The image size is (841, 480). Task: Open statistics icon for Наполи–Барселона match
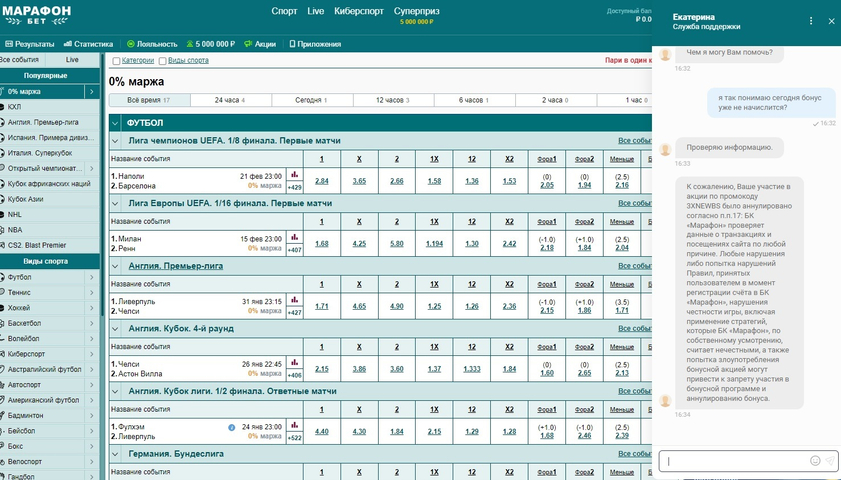click(294, 174)
